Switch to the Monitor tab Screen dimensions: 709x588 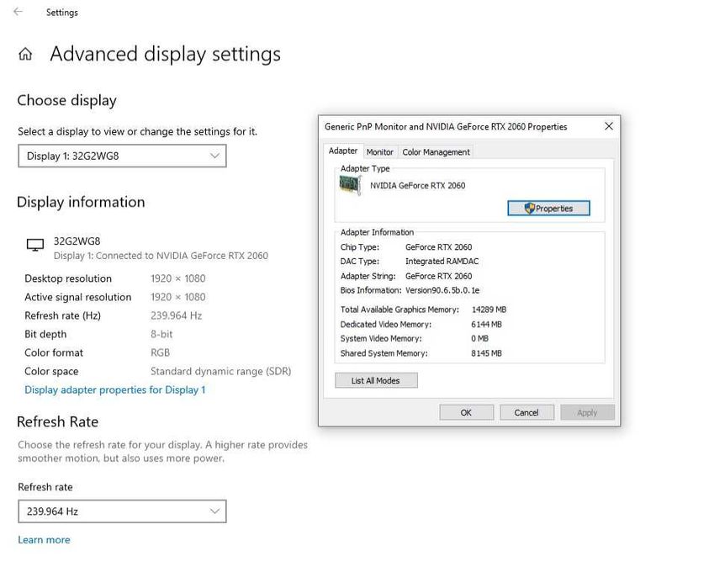coord(380,152)
